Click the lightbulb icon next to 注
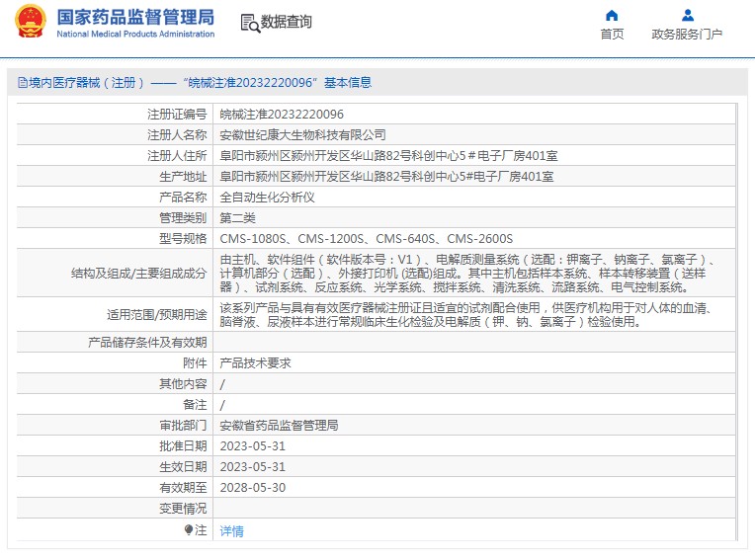Screen dimensions: 755x560 click(189, 530)
